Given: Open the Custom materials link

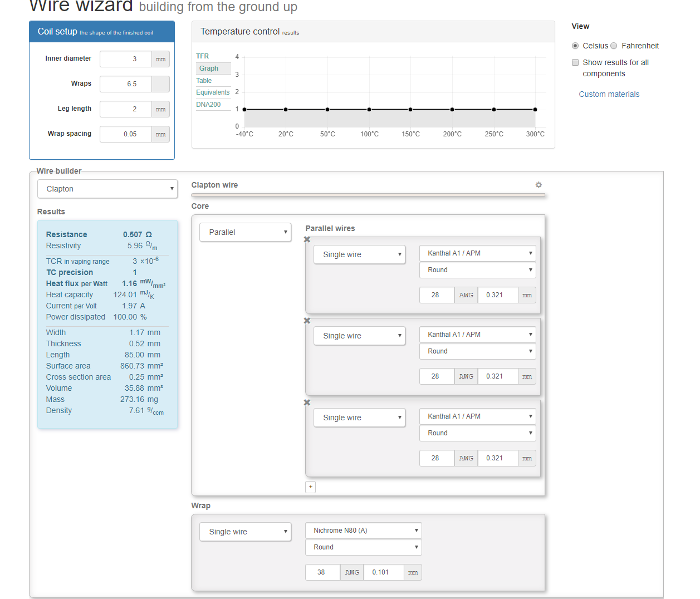Looking at the screenshot, I should click(x=609, y=94).
